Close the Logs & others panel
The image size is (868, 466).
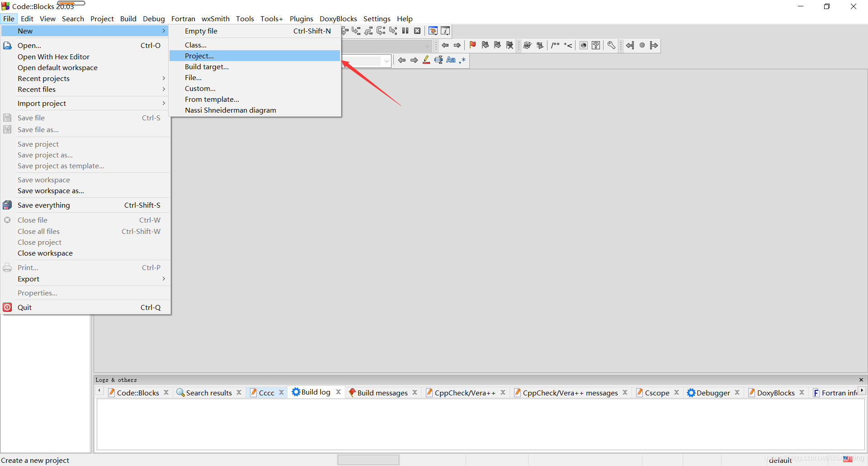click(861, 380)
